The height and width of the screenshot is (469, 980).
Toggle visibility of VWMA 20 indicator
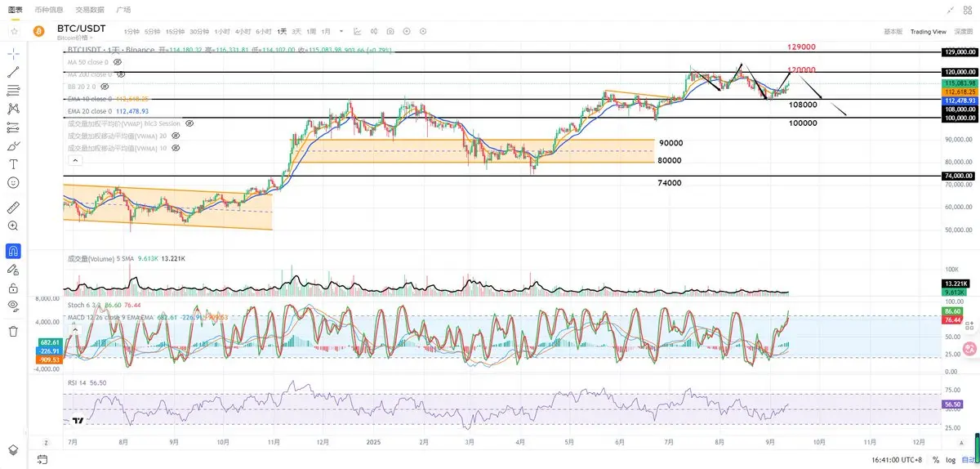176,136
